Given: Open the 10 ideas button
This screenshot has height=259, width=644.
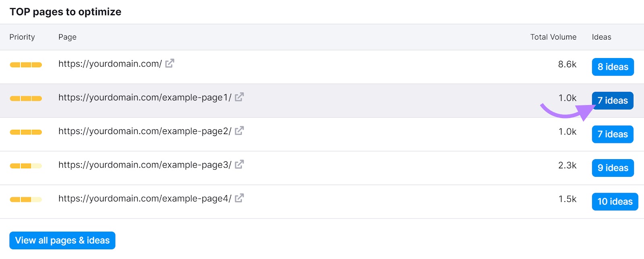Looking at the screenshot, I should coord(615,201).
